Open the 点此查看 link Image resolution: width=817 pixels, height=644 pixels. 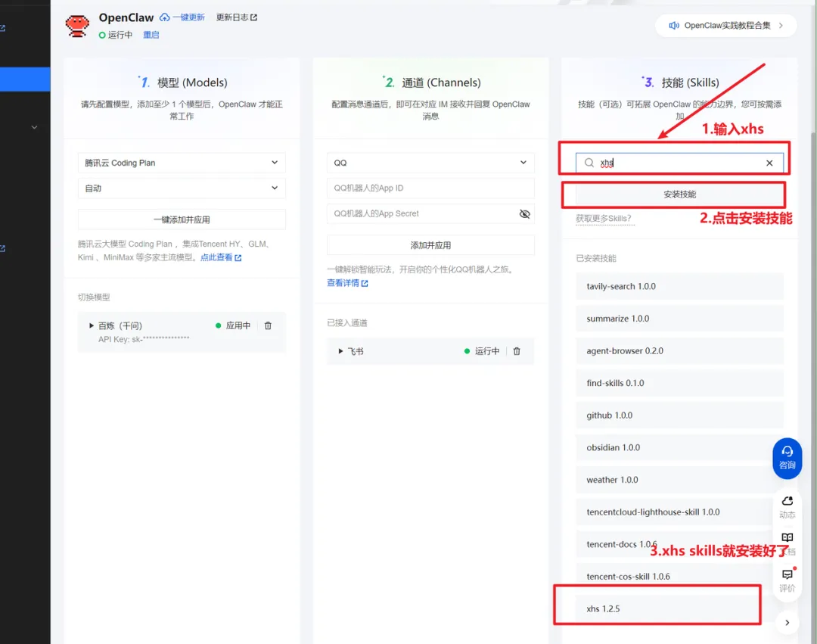(221, 257)
